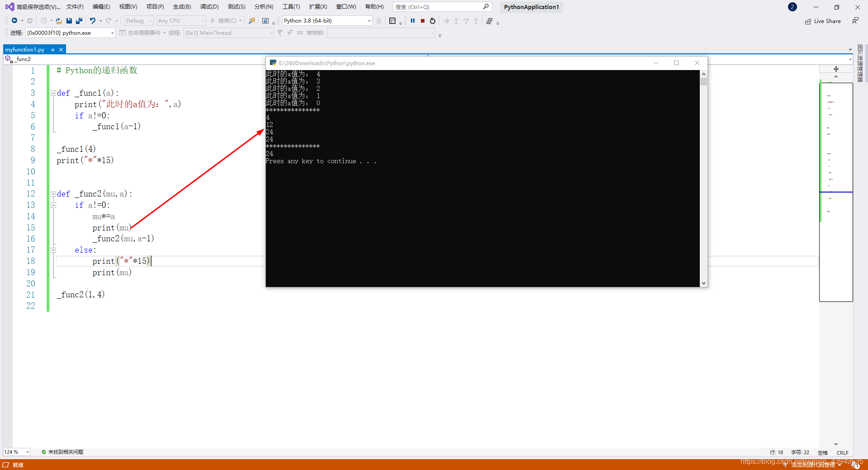Restart debugging with circular arrow icon
868x470 pixels.
(x=433, y=21)
